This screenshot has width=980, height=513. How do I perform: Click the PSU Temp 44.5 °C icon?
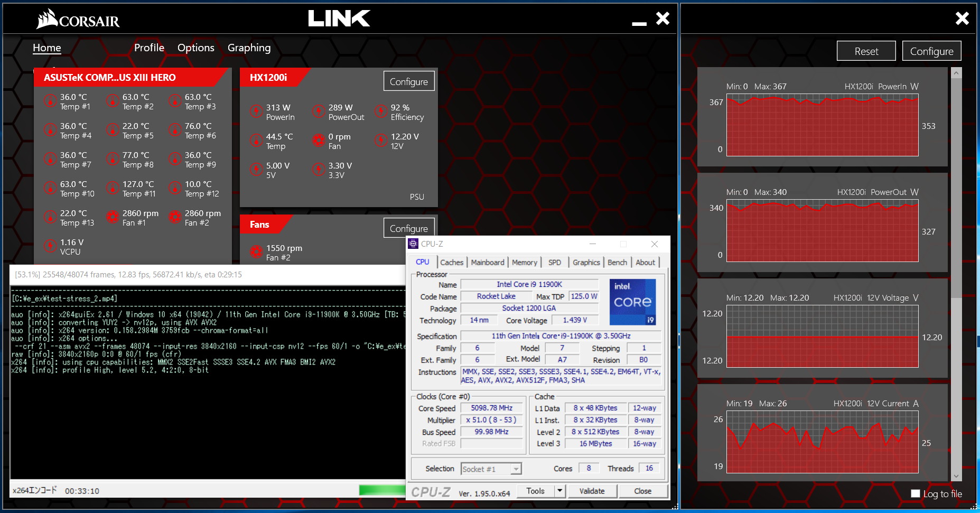256,140
